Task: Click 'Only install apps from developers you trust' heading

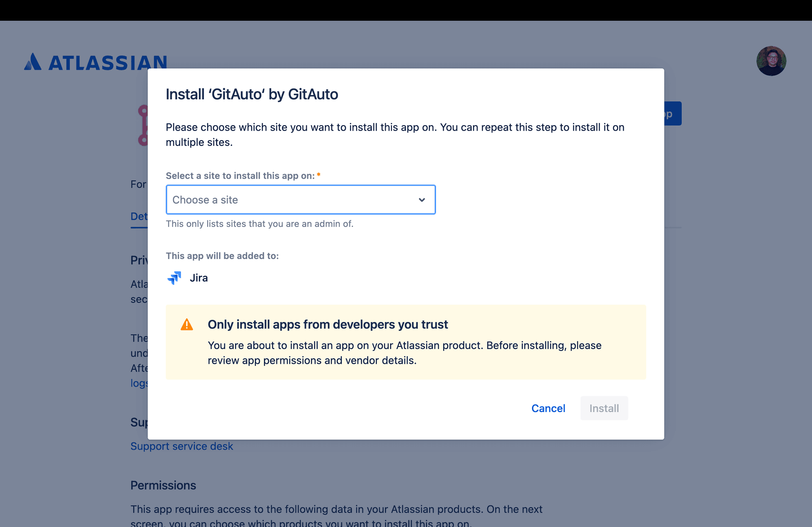Action: click(328, 325)
